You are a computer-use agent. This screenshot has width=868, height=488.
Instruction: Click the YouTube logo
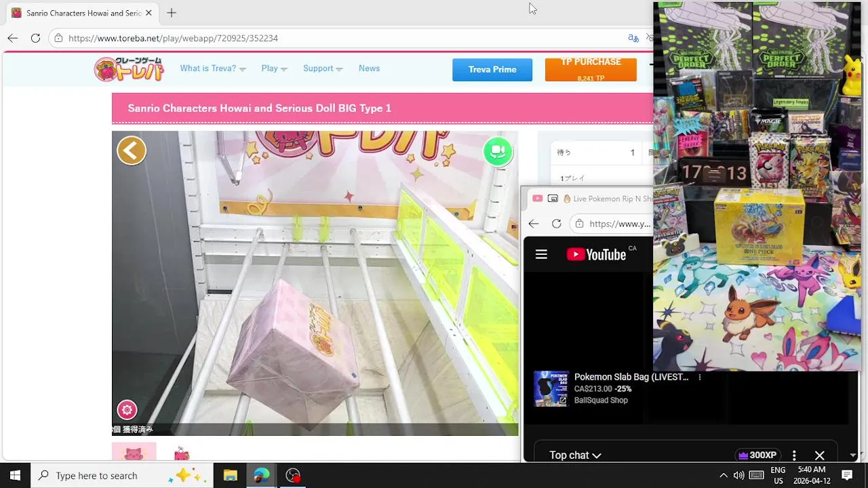[x=596, y=255]
